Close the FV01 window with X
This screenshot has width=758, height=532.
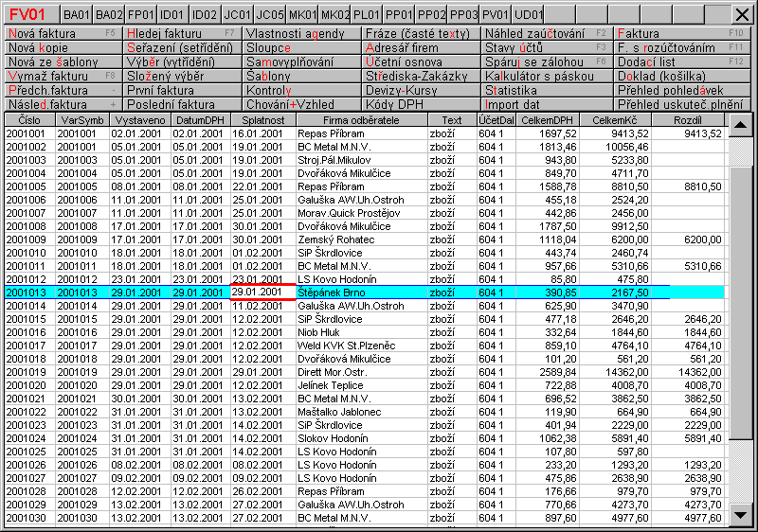tap(742, 14)
